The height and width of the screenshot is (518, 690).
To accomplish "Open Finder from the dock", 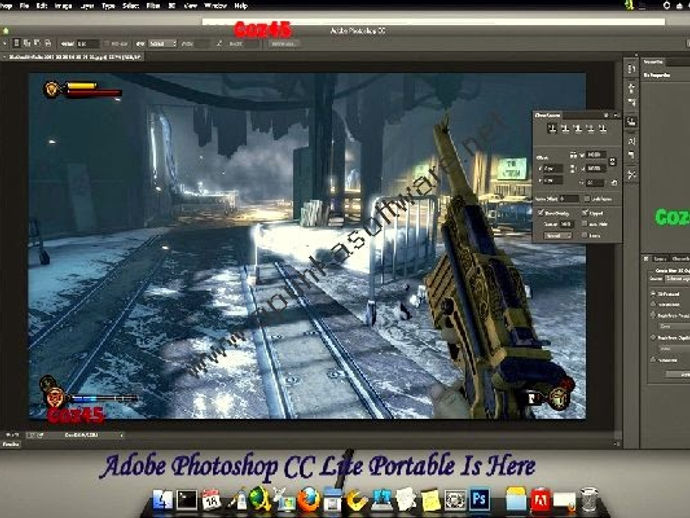I will [162, 500].
